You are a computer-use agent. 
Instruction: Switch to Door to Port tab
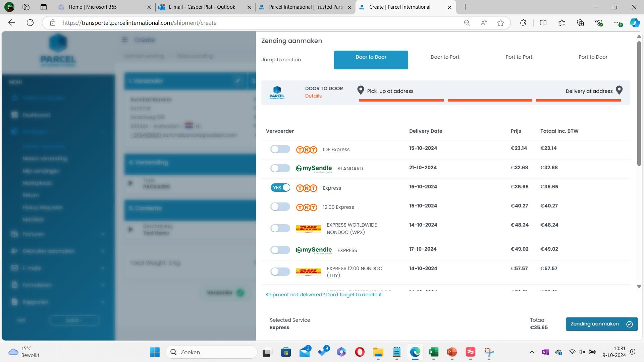click(x=445, y=57)
